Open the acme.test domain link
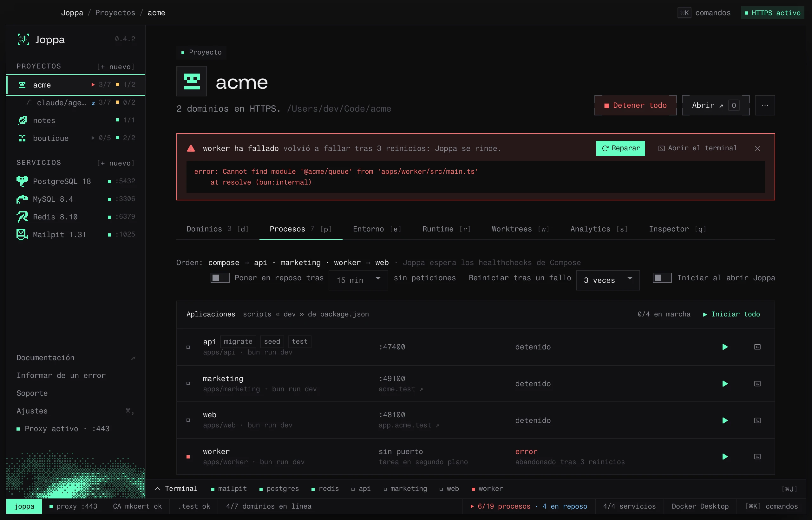This screenshot has width=812, height=520. (401, 389)
